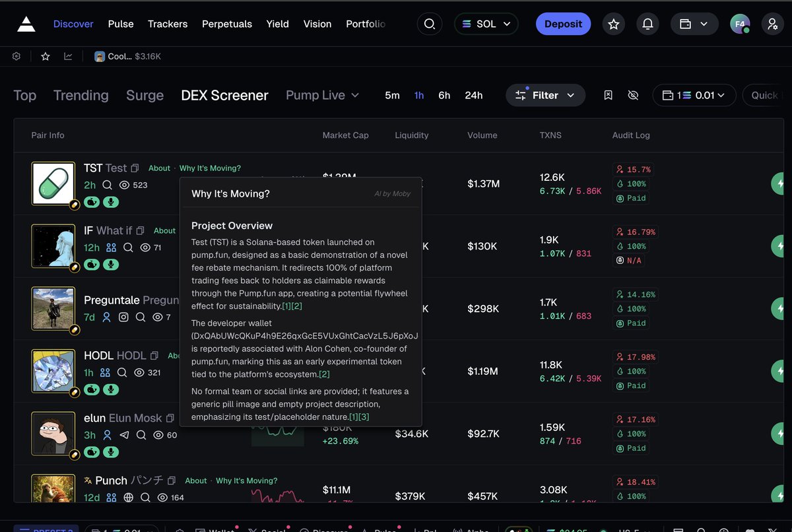Open the Filter dropdown
The image size is (792, 532).
point(545,95)
